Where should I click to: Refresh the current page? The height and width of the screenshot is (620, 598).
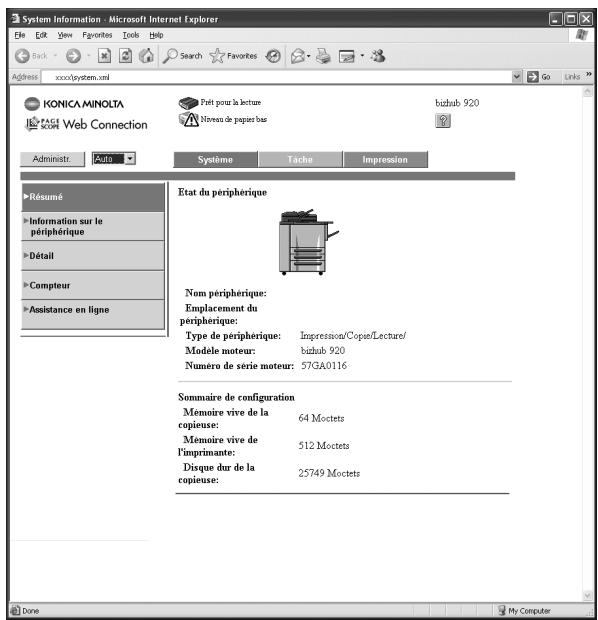125,56
